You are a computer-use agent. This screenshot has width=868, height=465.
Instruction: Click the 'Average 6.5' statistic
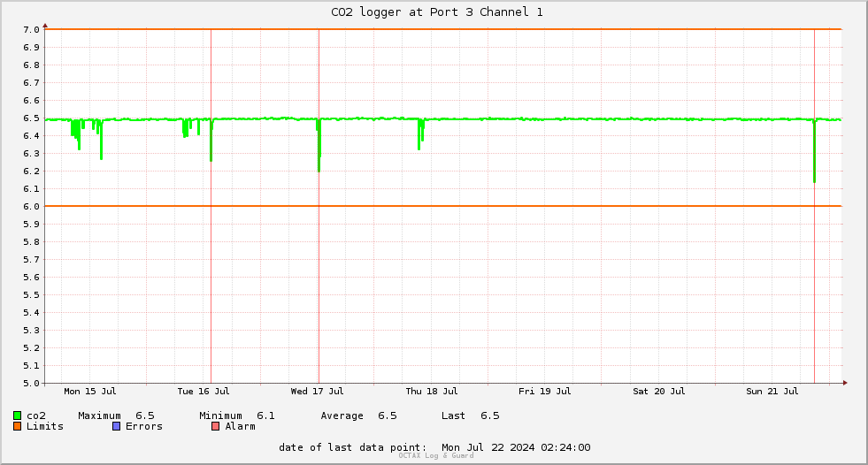pyautogui.click(x=358, y=415)
